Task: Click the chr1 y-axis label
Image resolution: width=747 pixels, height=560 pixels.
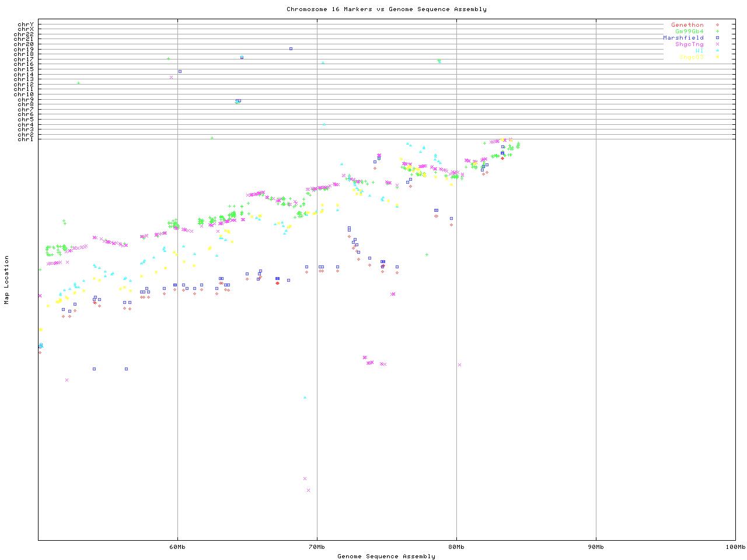Action: point(26,139)
